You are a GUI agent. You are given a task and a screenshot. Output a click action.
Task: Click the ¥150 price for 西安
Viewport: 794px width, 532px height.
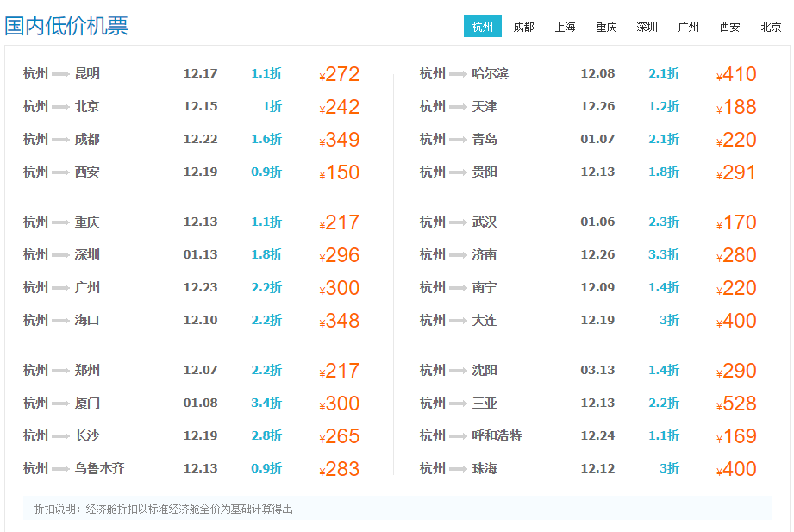point(340,172)
